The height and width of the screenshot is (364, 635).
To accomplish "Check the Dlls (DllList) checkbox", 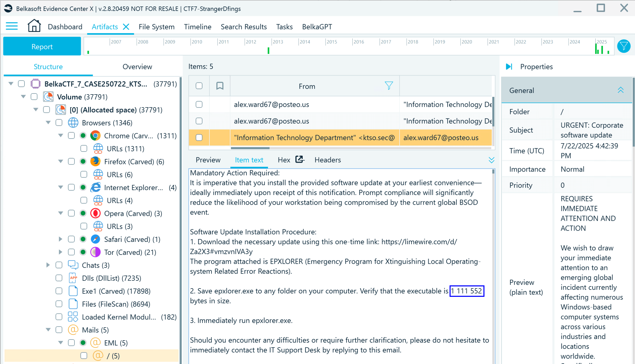I will coord(59,278).
